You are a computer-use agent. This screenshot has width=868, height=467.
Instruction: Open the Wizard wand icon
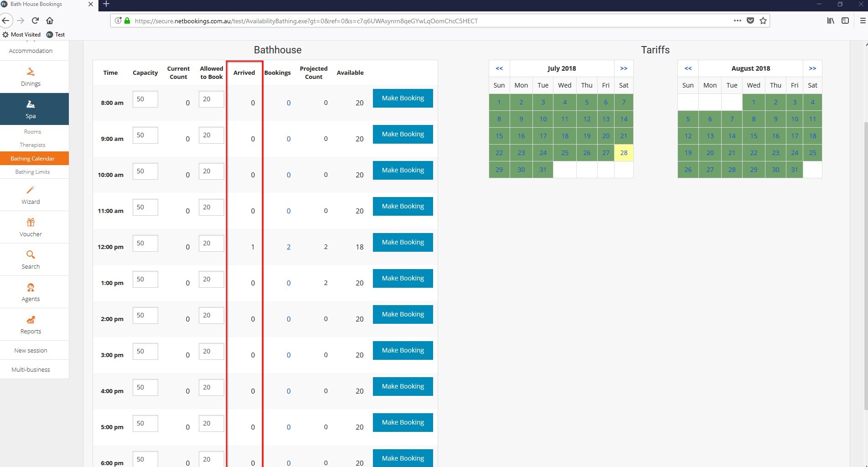coord(31,190)
